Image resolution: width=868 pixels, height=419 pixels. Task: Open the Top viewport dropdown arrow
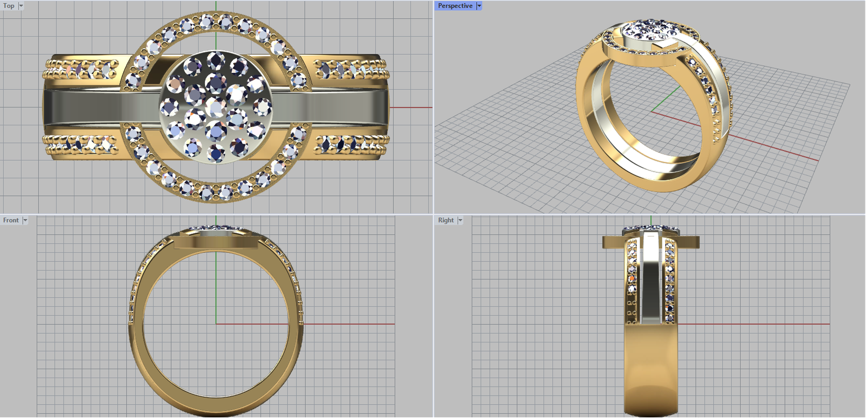coord(21,6)
